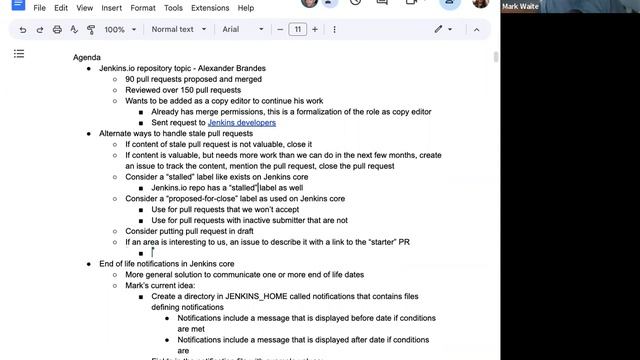640x360 pixels.
Task: Open the Arial font dropdown
Action: click(x=242, y=29)
